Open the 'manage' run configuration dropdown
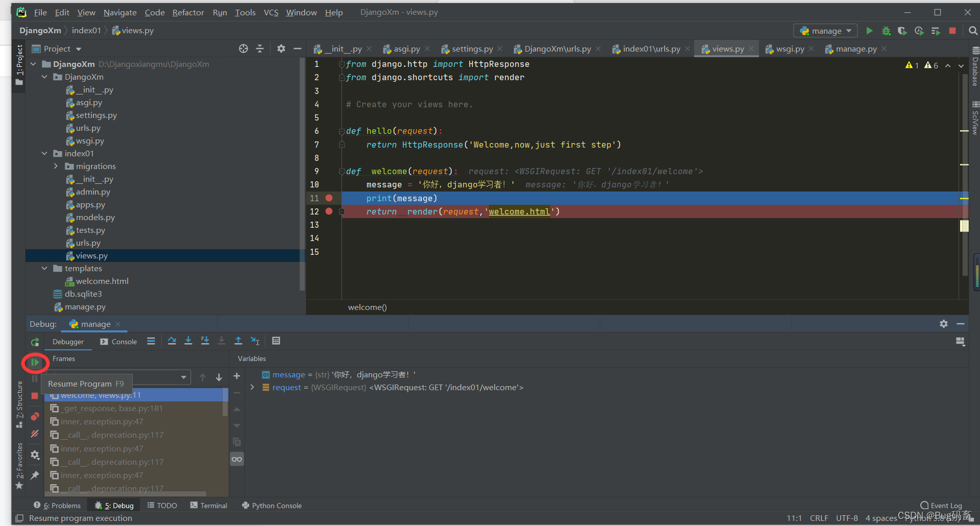Image resolution: width=980 pixels, height=526 pixels. point(825,31)
